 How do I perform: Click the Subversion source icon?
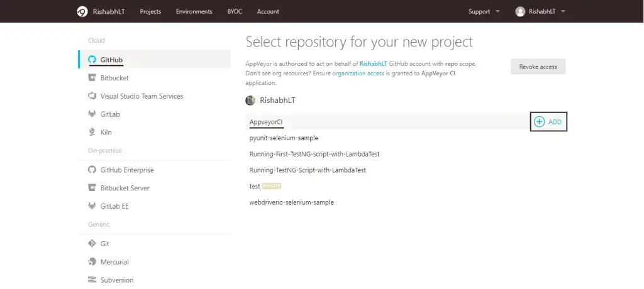click(x=92, y=280)
